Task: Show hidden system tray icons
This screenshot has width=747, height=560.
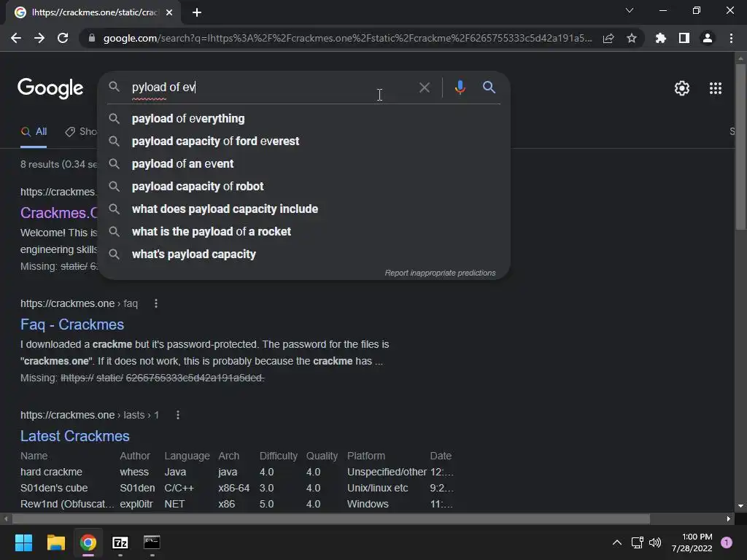Action: [617, 542]
